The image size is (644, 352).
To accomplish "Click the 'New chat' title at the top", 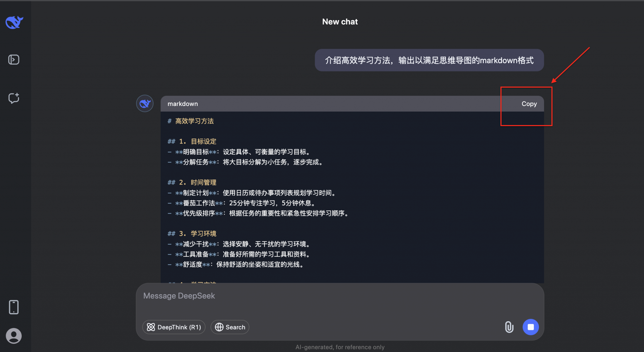I will click(340, 21).
